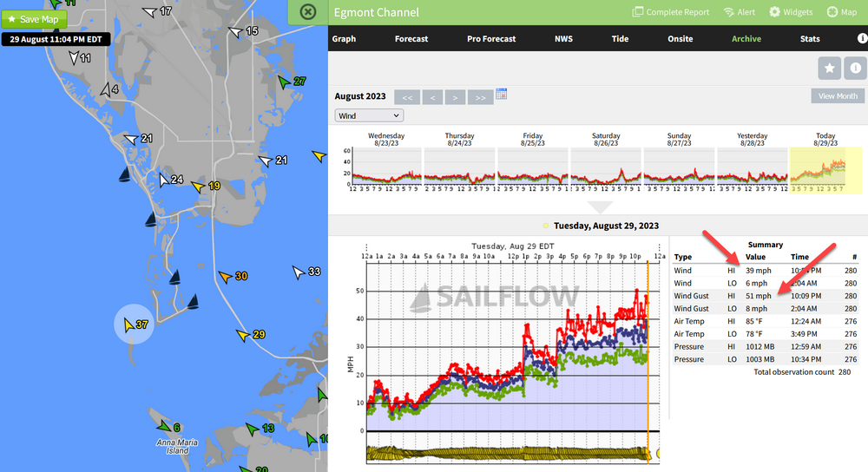868x472 pixels.
Task: Click the info icon in the tab bar
Action: pyautogui.click(x=862, y=38)
